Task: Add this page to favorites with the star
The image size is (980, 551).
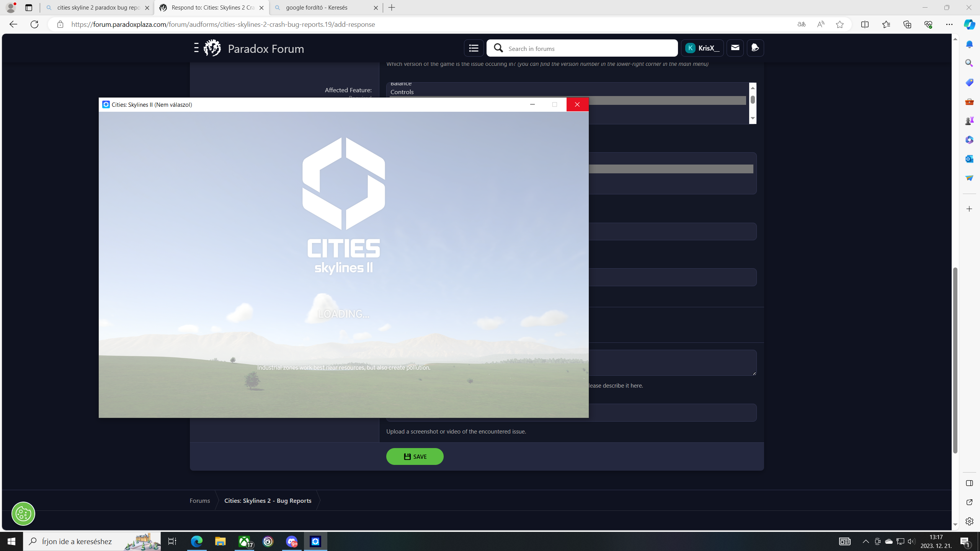Action: pos(840,24)
